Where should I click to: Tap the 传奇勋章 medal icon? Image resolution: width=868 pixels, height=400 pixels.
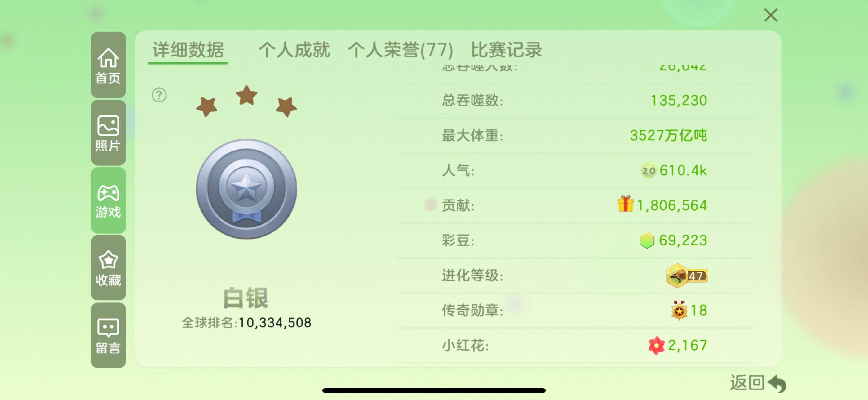(x=679, y=310)
